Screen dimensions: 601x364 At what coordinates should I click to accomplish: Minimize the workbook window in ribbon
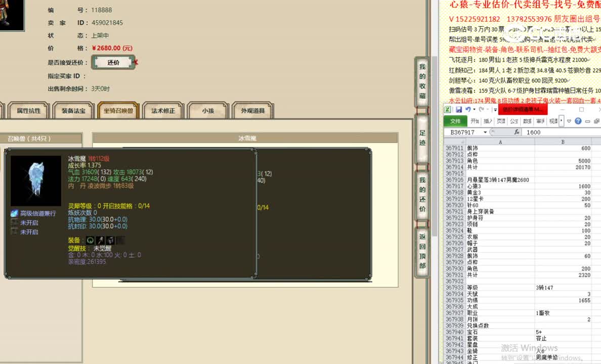click(x=587, y=121)
